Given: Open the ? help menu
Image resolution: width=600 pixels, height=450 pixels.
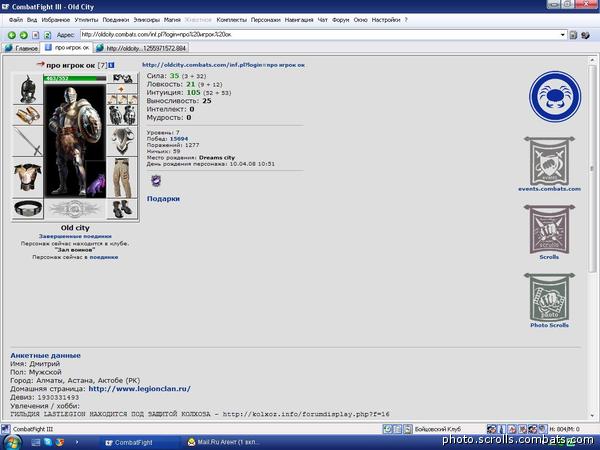Looking at the screenshot, I should point(406,20).
